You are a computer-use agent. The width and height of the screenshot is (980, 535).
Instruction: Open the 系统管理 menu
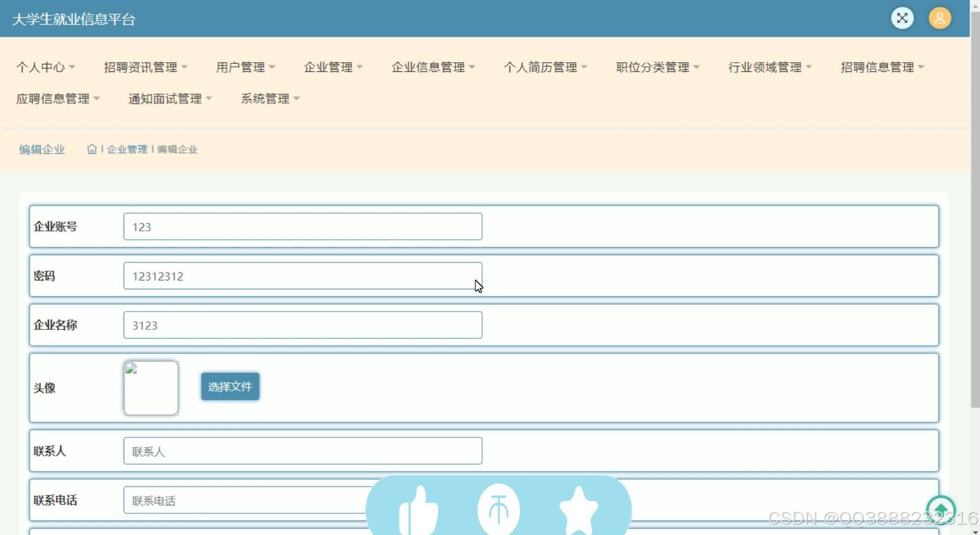[x=270, y=99]
